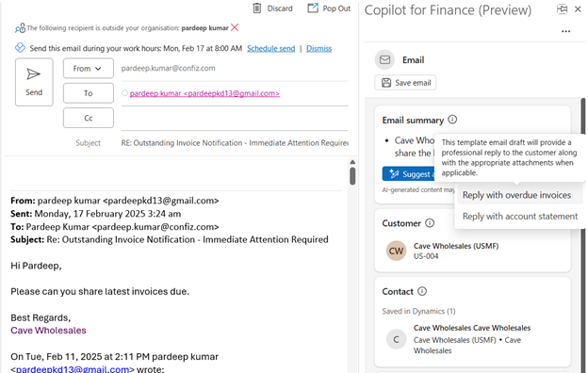This screenshot has width=588, height=373.
Task: Click the Contact info icon
Action: click(422, 291)
